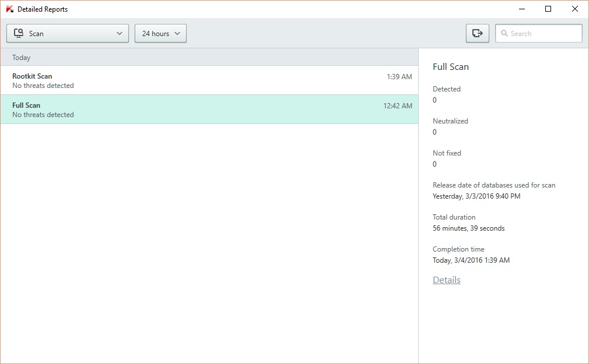This screenshot has width=589, height=364.
Task: Click the Total duration value text
Action: click(468, 228)
